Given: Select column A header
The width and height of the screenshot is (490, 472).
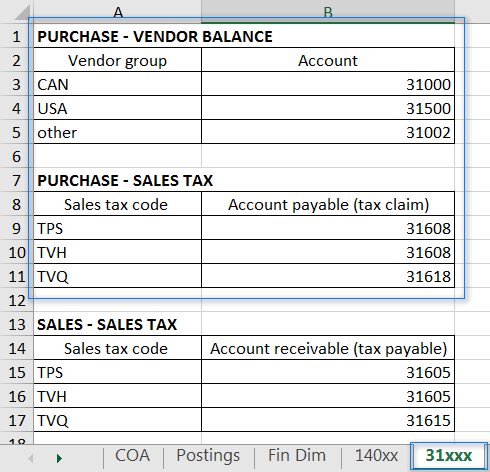Looking at the screenshot, I should 118,12.
